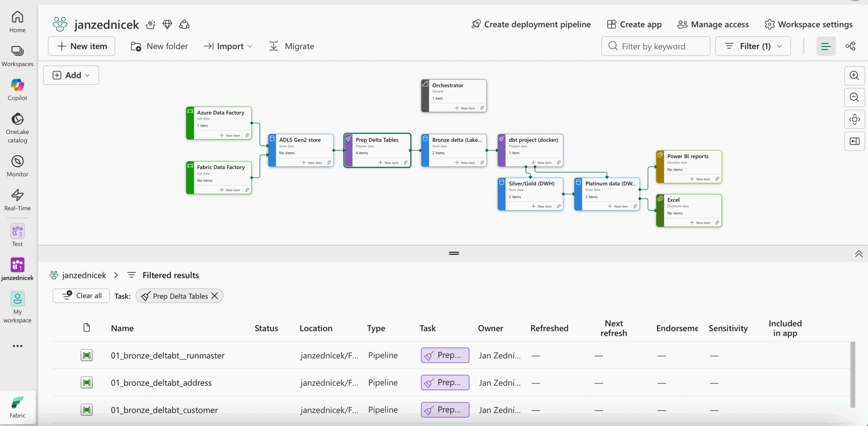Click the zoom in canvas icon
The width and height of the screenshot is (868, 426).
click(854, 75)
